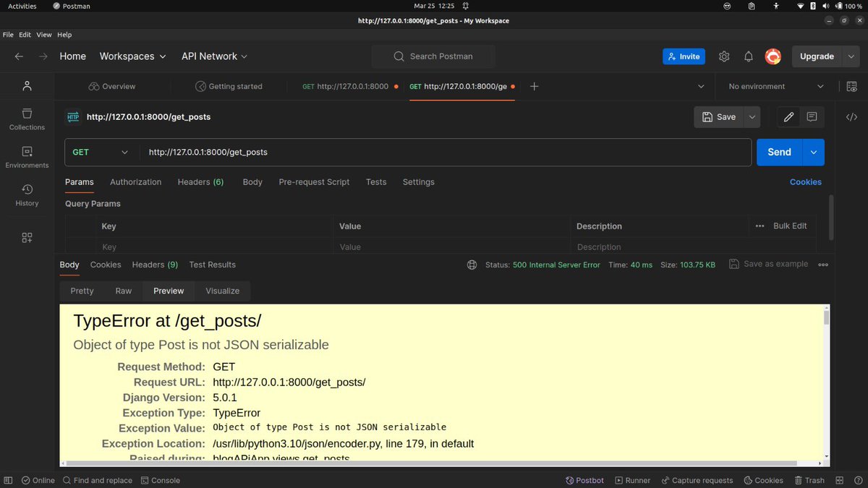Select the Authorization request tab
The image size is (868, 488).
(136, 182)
